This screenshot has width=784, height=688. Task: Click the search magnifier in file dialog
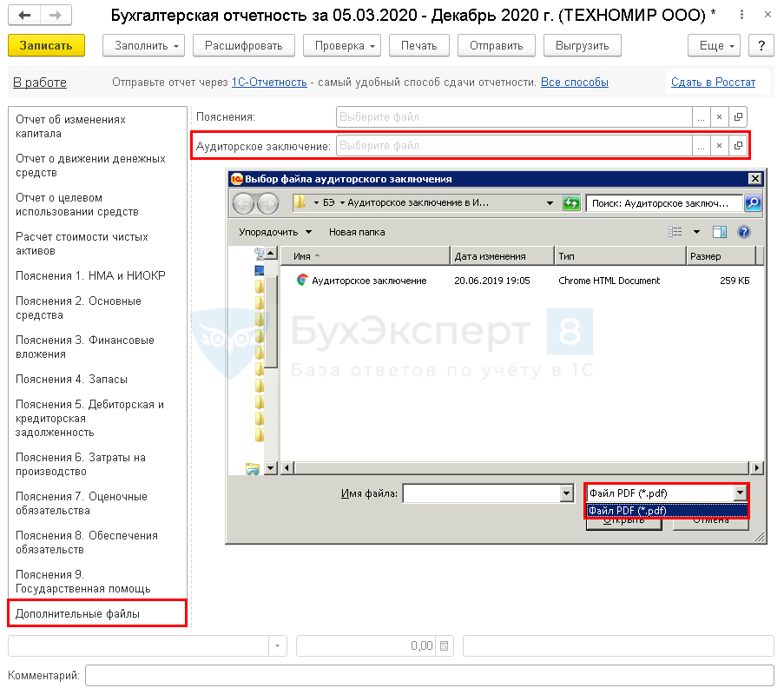point(753,203)
